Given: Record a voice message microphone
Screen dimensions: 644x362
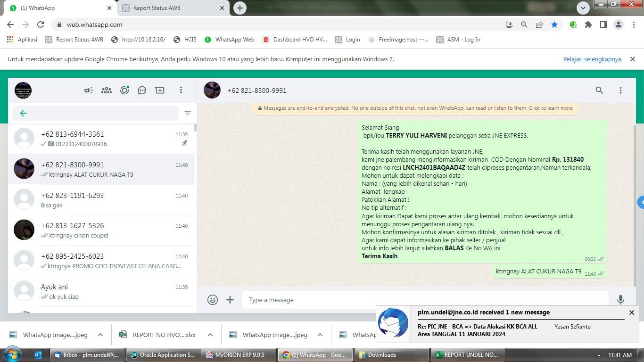Looking at the screenshot, I should click(x=620, y=300).
